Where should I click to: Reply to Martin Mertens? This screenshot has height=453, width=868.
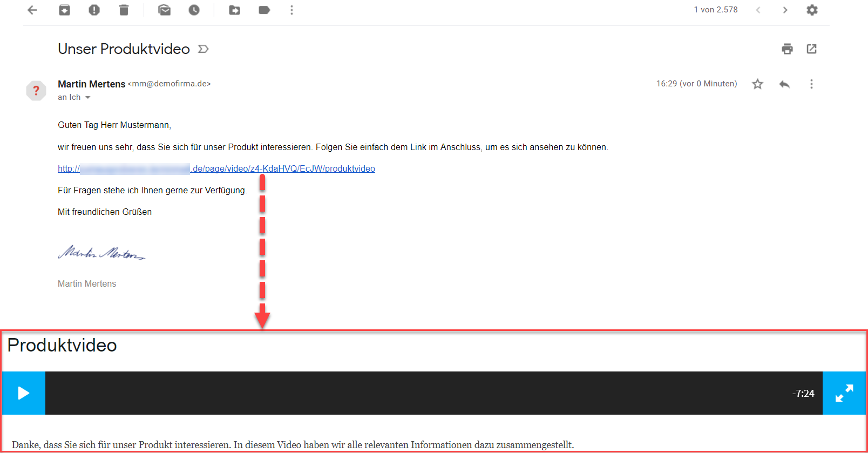coord(784,84)
